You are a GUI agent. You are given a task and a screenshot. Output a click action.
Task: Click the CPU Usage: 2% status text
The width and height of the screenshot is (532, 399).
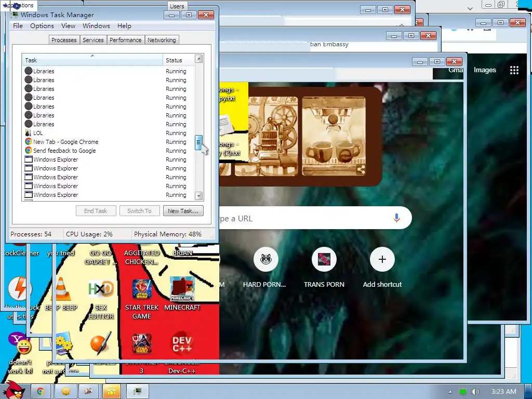click(x=89, y=234)
